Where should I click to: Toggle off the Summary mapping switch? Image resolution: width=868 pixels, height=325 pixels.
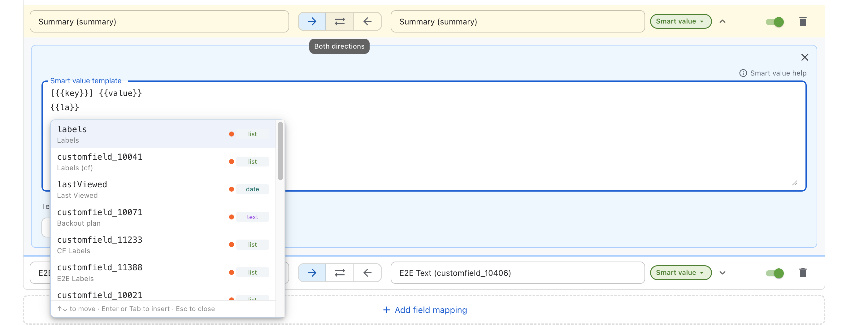[x=775, y=22]
